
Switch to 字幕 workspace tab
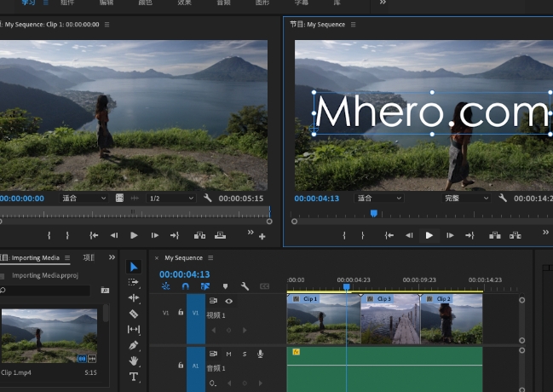pos(302,3)
